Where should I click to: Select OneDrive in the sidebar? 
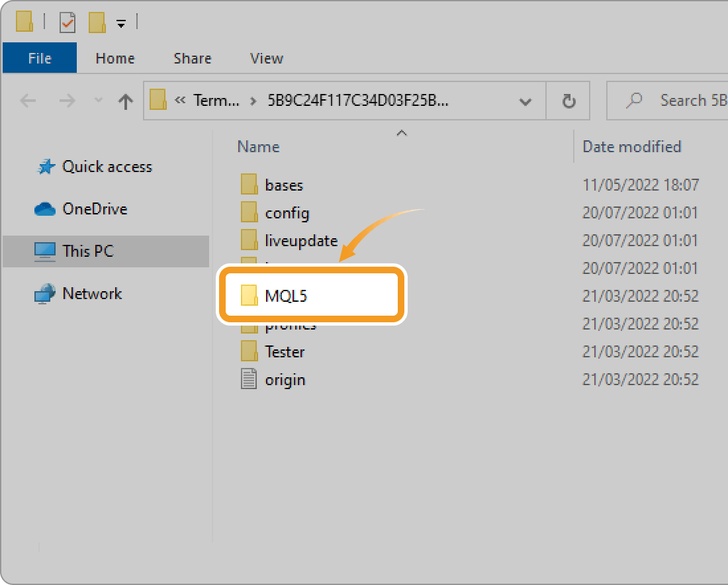(95, 209)
